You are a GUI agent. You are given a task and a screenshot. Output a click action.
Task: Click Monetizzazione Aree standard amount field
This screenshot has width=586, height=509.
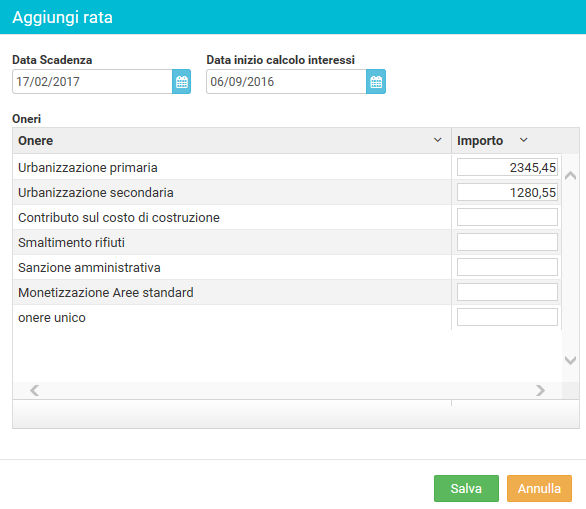[507, 292]
